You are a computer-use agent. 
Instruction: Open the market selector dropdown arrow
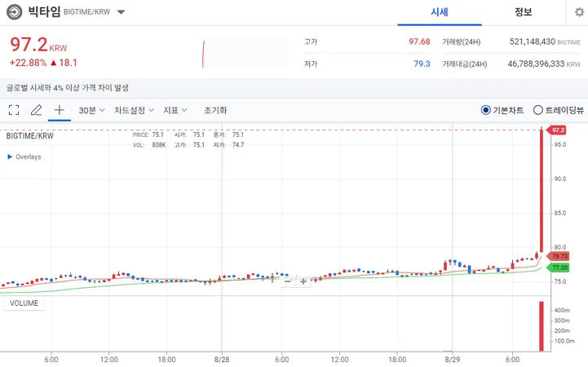[x=121, y=12]
